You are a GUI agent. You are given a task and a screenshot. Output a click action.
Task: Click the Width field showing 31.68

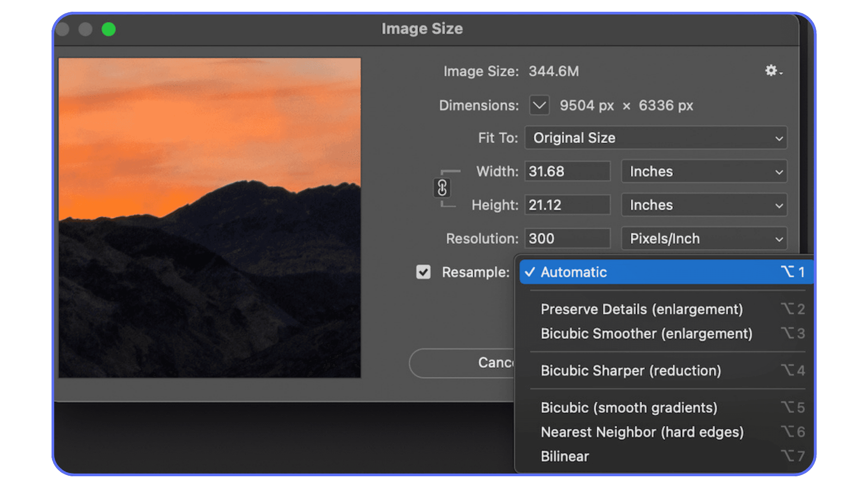click(x=567, y=171)
